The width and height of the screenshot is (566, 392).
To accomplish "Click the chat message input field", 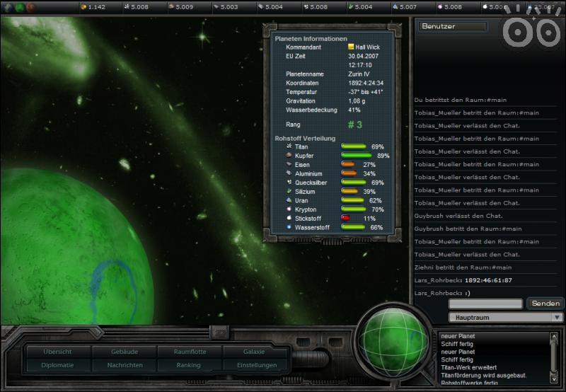I will click(x=485, y=304).
